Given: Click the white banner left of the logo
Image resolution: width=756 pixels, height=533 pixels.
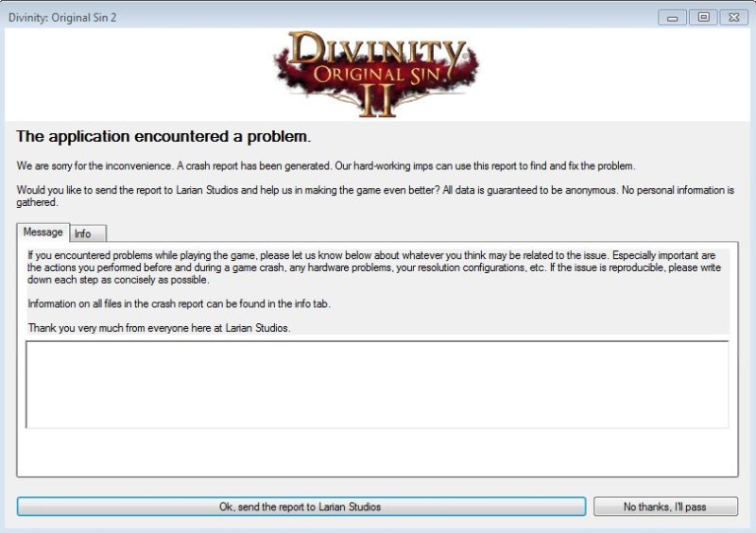Looking at the screenshot, I should tap(137, 74).
